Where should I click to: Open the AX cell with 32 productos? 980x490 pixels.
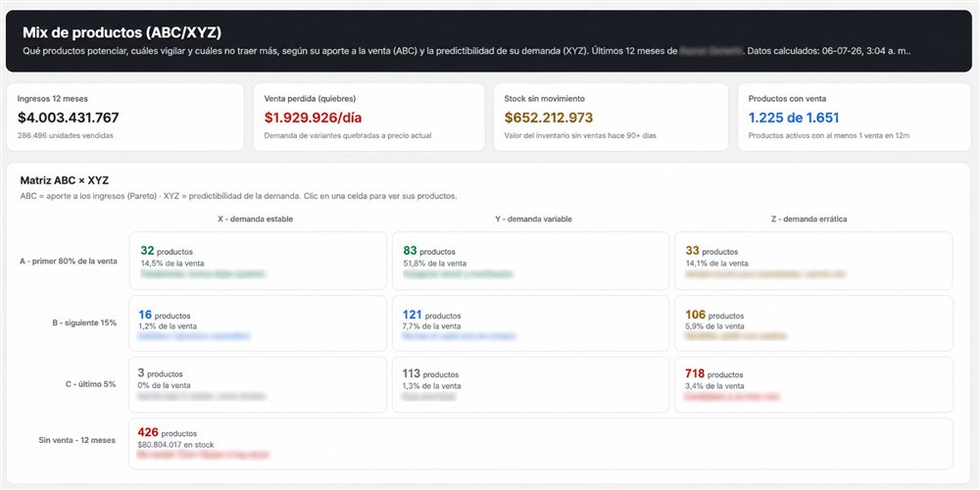click(x=258, y=261)
